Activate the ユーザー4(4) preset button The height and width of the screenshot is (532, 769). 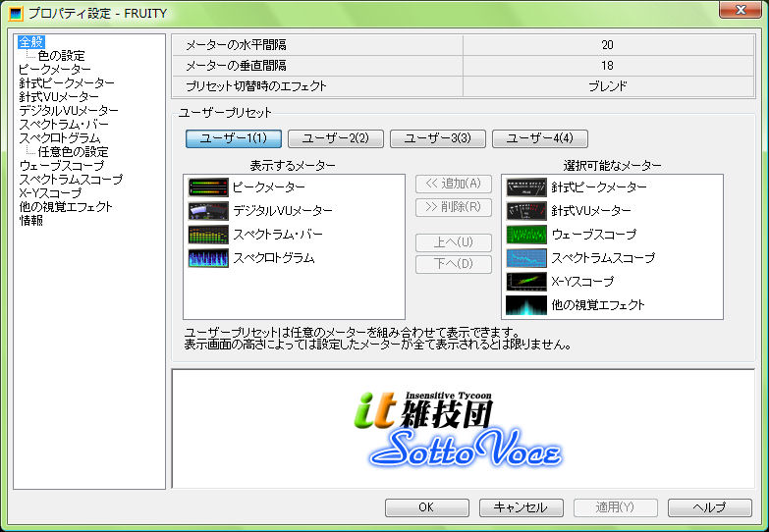540,138
